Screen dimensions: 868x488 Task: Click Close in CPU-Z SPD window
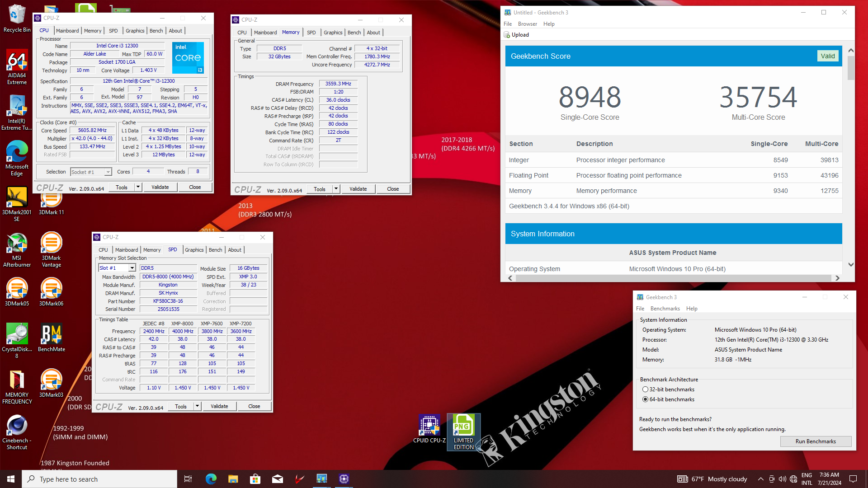pos(254,406)
